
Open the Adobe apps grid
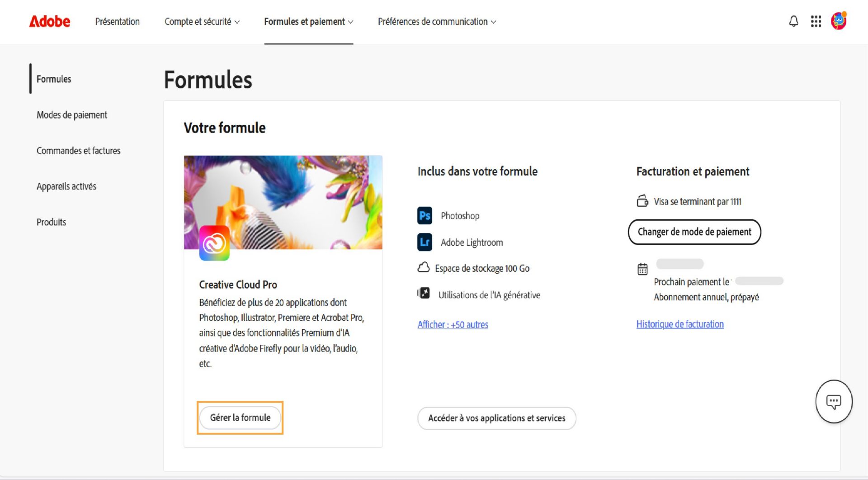[816, 21]
